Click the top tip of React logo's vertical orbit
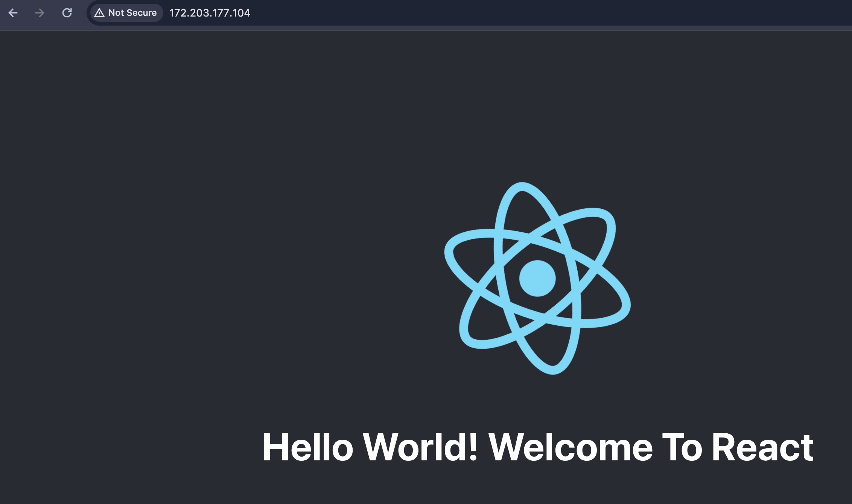The width and height of the screenshot is (852, 504). [521, 187]
